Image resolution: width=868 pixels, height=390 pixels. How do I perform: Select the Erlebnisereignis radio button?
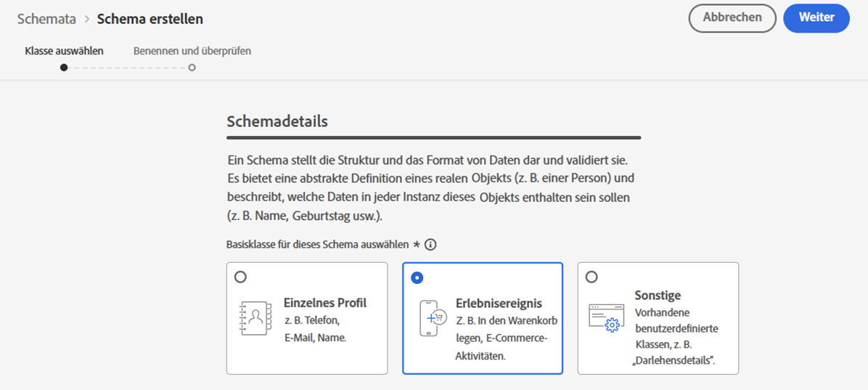[417, 277]
